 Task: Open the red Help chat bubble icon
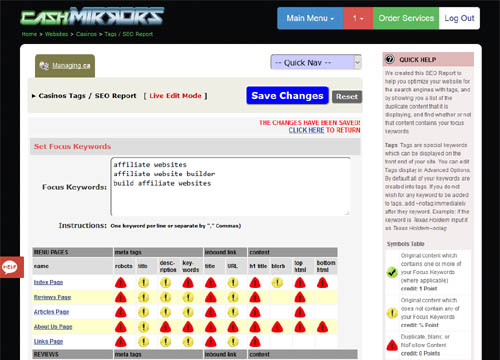coord(11,267)
